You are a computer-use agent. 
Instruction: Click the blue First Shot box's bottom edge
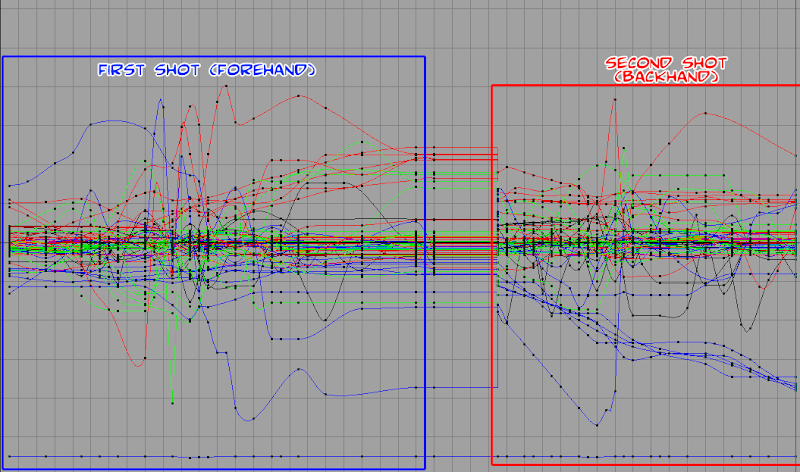click(200, 469)
